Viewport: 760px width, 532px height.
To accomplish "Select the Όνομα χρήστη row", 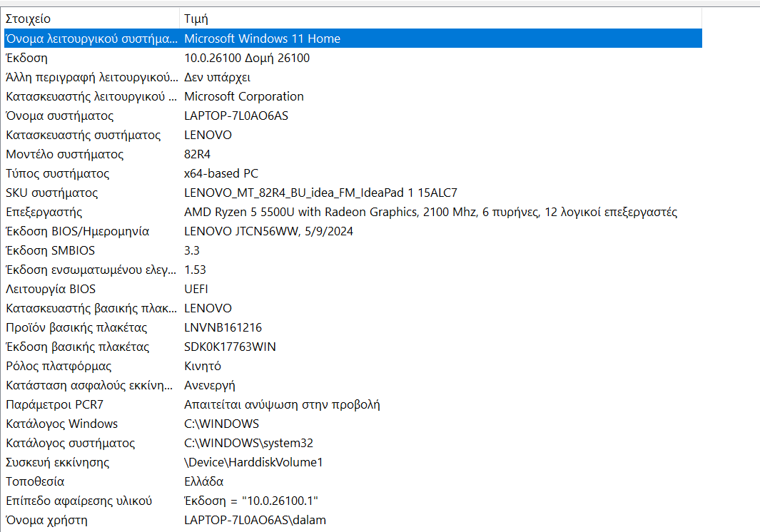I will pyautogui.click(x=353, y=521).
